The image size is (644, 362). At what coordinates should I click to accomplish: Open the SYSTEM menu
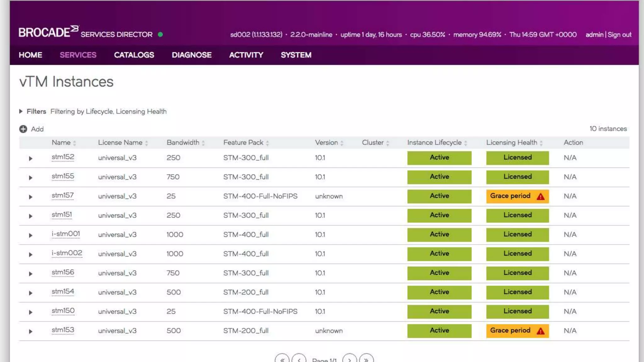point(296,55)
